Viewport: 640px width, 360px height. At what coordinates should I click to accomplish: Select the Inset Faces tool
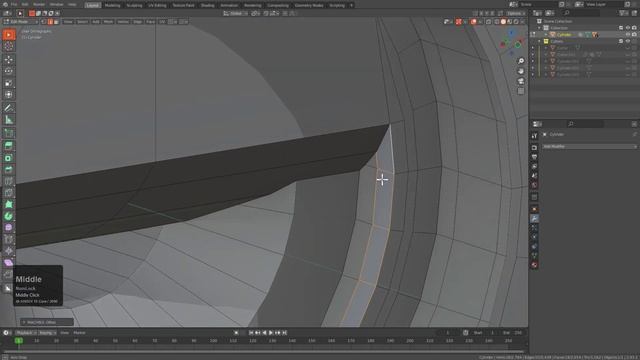click(x=9, y=158)
